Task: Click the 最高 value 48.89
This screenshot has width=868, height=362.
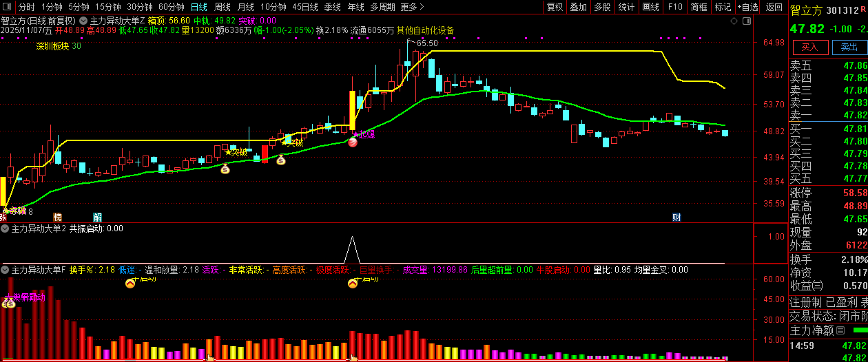Action: click(x=855, y=206)
